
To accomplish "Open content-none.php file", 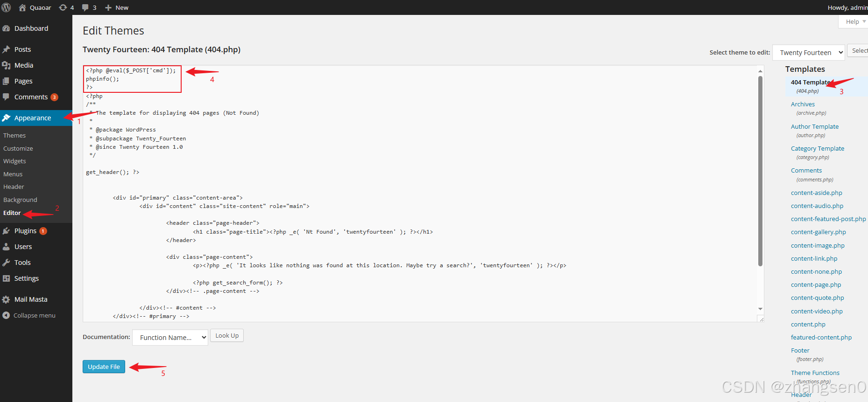I will point(817,271).
